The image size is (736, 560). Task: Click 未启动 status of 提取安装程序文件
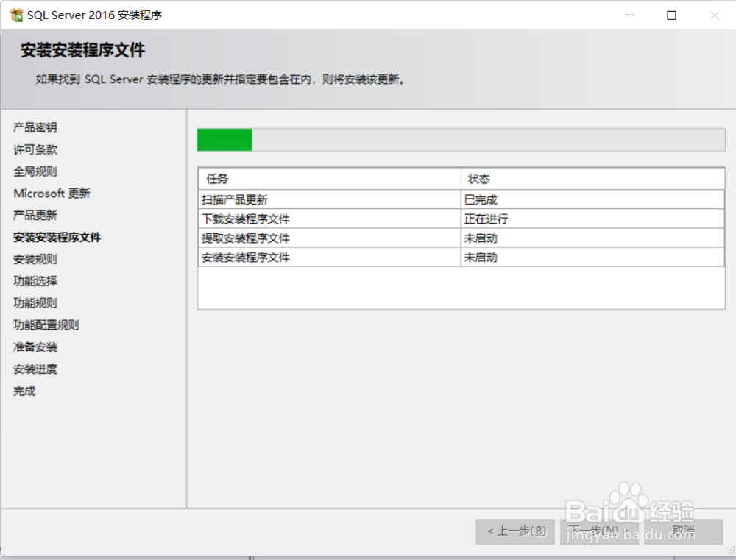click(592, 238)
